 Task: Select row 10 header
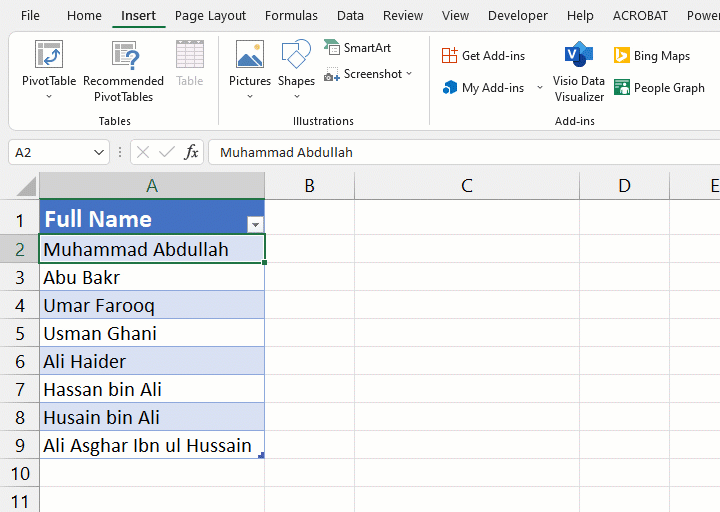click(20, 473)
